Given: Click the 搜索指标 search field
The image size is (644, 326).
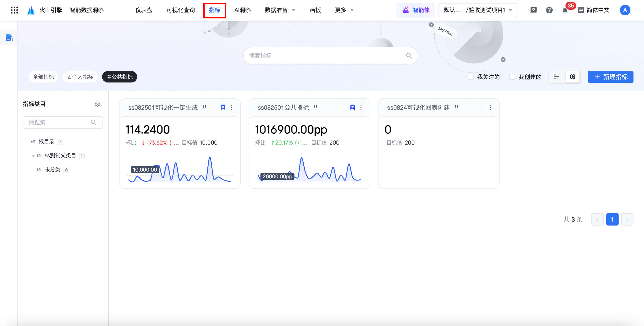Looking at the screenshot, I should 325,56.
